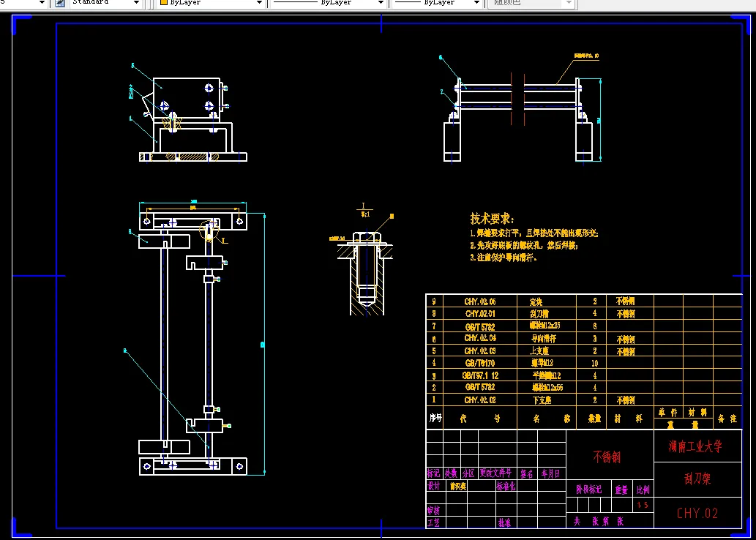Select the 数量 column header
This screenshot has height=540, width=756.
(594, 419)
